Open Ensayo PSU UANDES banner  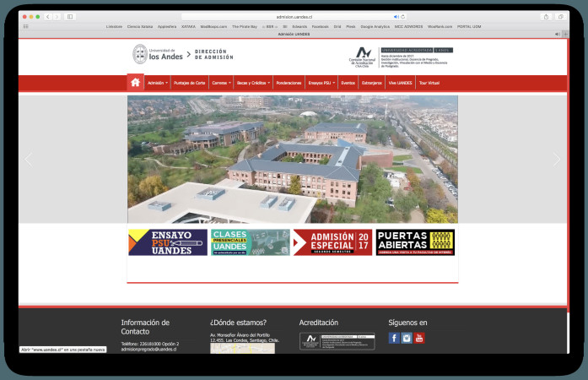[x=168, y=242]
